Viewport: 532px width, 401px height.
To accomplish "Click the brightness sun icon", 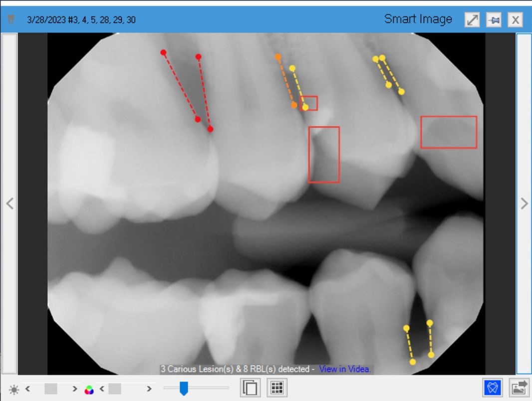I will click(14, 390).
